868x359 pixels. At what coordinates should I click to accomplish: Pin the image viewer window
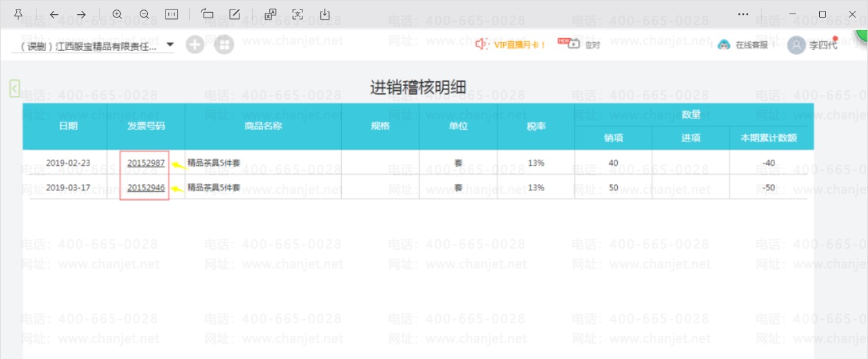click(x=18, y=14)
